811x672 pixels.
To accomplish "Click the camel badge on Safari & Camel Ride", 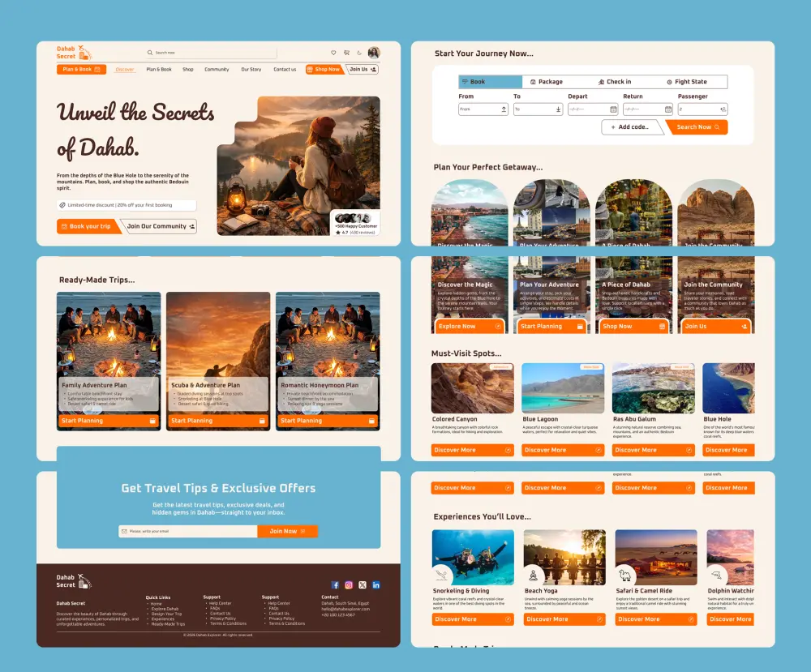I will pos(624,575).
